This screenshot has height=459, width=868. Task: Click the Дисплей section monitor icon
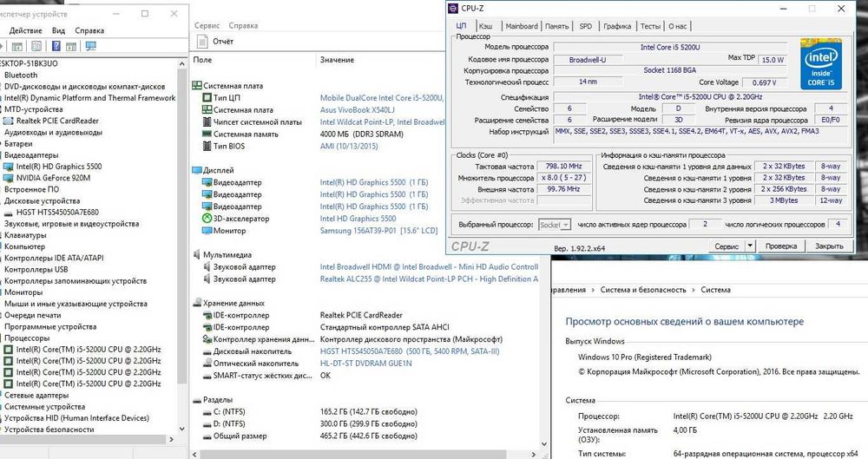tap(196, 170)
